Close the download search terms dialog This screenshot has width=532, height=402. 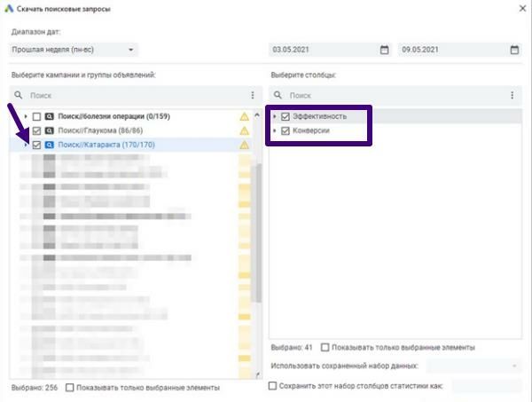[x=522, y=9]
